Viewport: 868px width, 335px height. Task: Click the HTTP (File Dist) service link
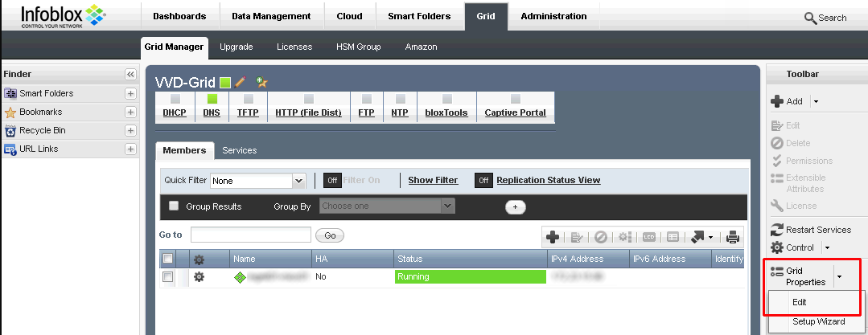pos(308,112)
